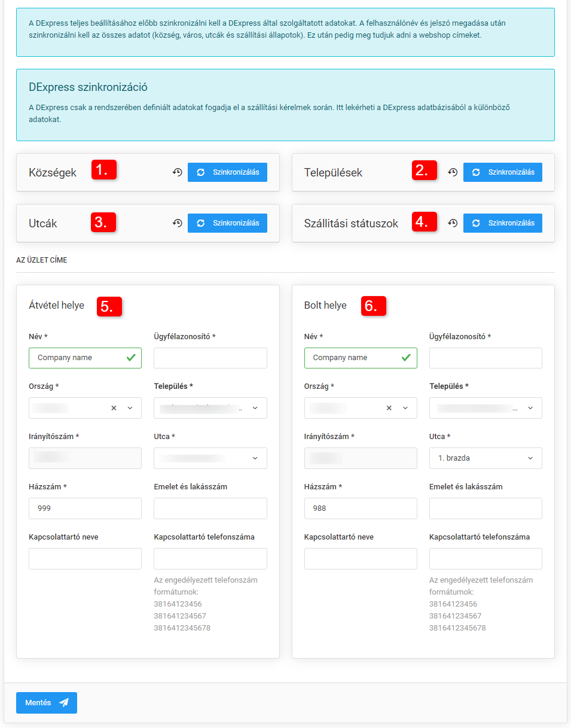
Task: Click the sync history icon next to Községek
Action: click(177, 172)
